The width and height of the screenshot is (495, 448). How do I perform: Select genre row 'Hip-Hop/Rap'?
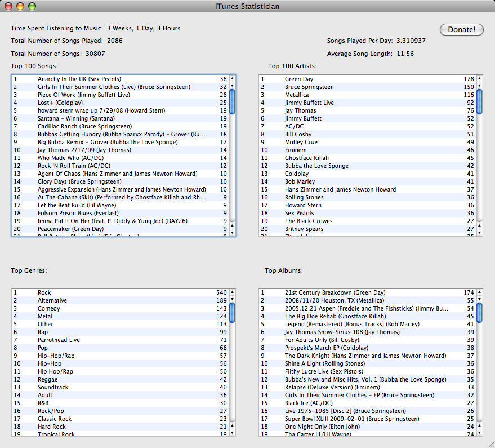coord(121,356)
